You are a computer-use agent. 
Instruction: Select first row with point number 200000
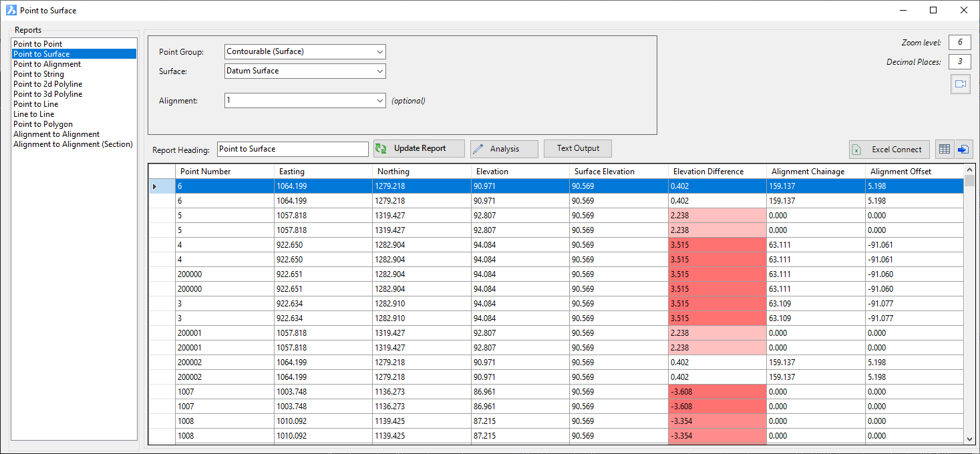556,274
